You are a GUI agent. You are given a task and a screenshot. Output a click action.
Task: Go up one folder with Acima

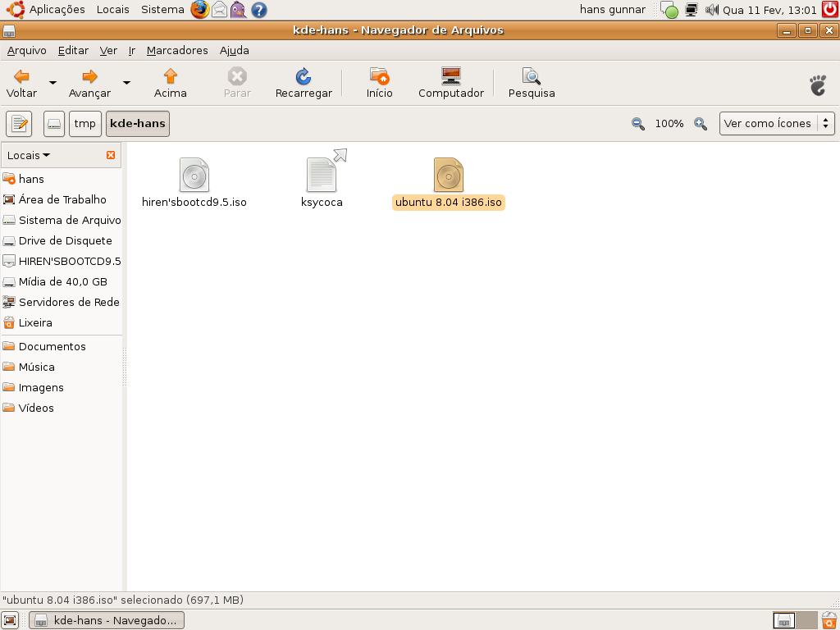click(x=171, y=83)
